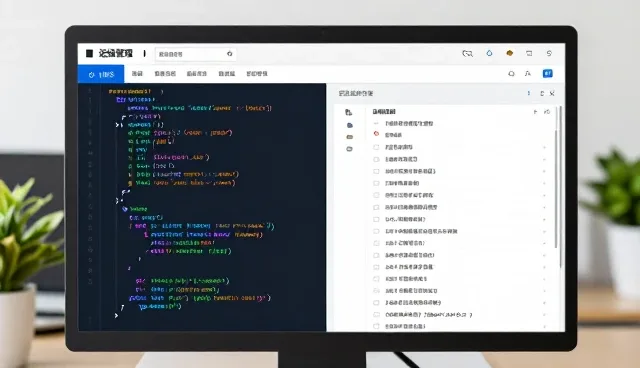Click the blue diamond marker in code editor
The width and height of the screenshot is (640, 368).
[x=124, y=209]
